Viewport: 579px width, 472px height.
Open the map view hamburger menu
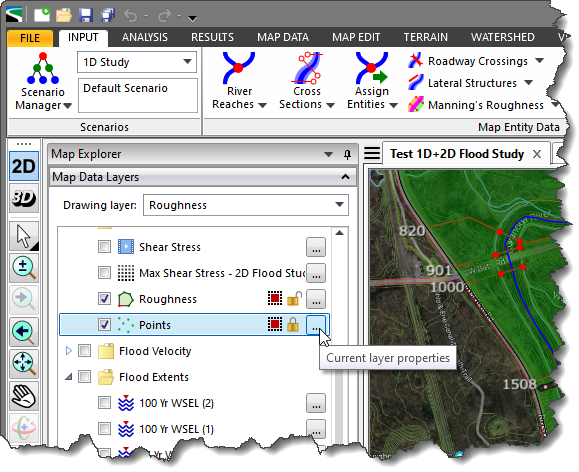point(372,153)
